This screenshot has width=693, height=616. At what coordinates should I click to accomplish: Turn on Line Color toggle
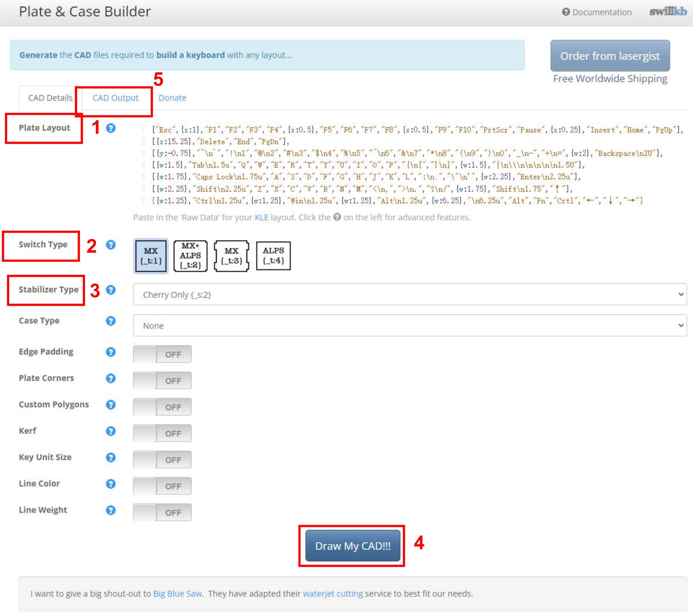tap(162, 486)
